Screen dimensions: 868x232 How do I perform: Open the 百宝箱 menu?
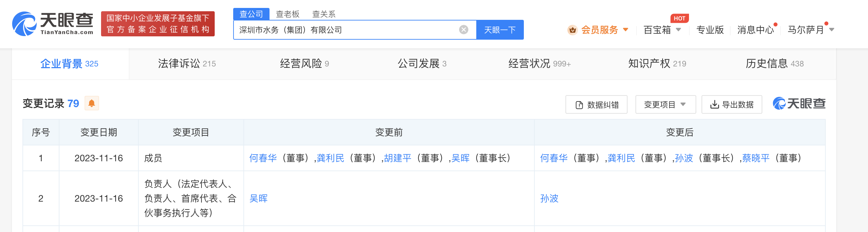662,30
